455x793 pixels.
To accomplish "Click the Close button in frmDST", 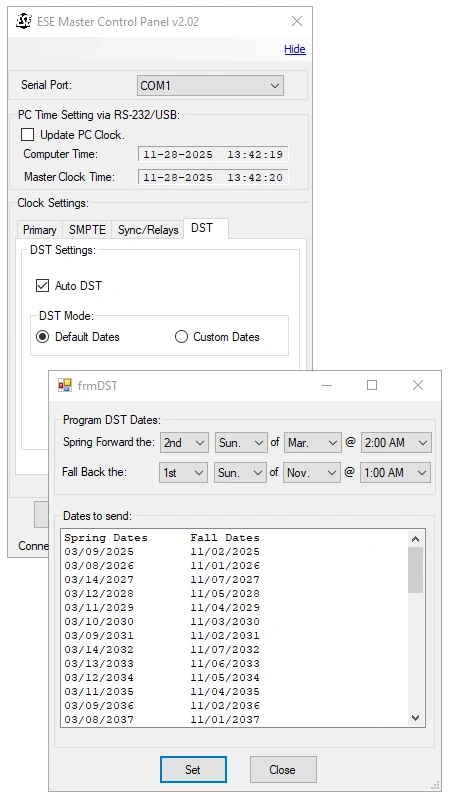I will click(283, 769).
